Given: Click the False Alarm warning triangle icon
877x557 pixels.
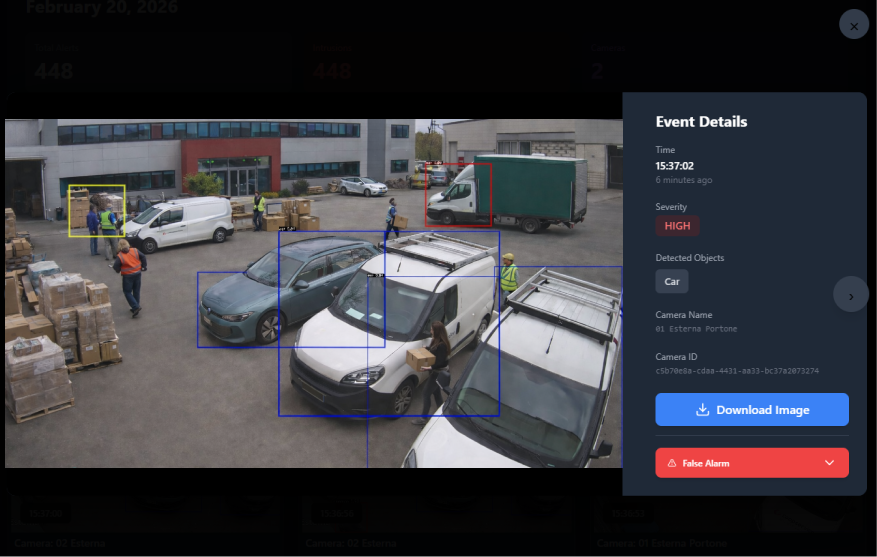Looking at the screenshot, I should coord(672,463).
